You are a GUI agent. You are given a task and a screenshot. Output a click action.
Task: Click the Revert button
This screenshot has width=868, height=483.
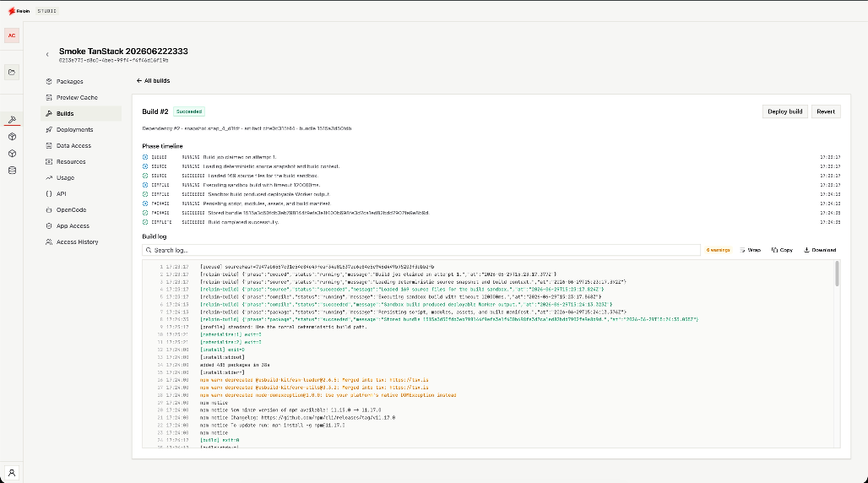pyautogui.click(x=826, y=111)
